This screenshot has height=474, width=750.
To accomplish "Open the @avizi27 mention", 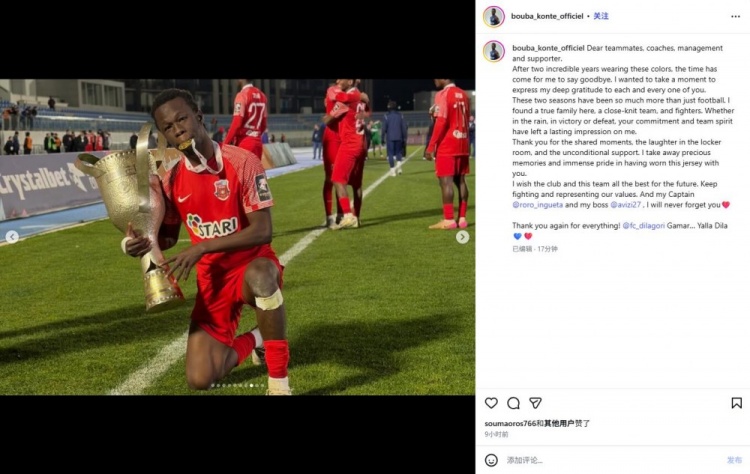I will [x=625, y=205].
